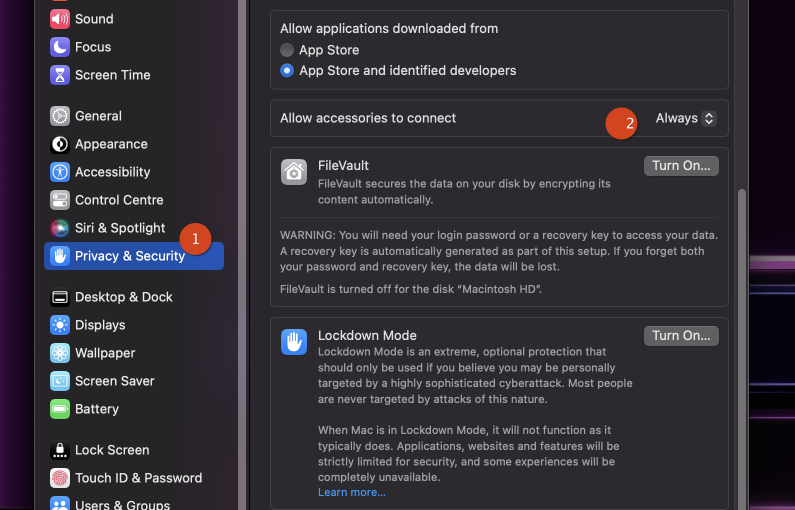Open Learn more link for Lockdown Mode

point(351,492)
